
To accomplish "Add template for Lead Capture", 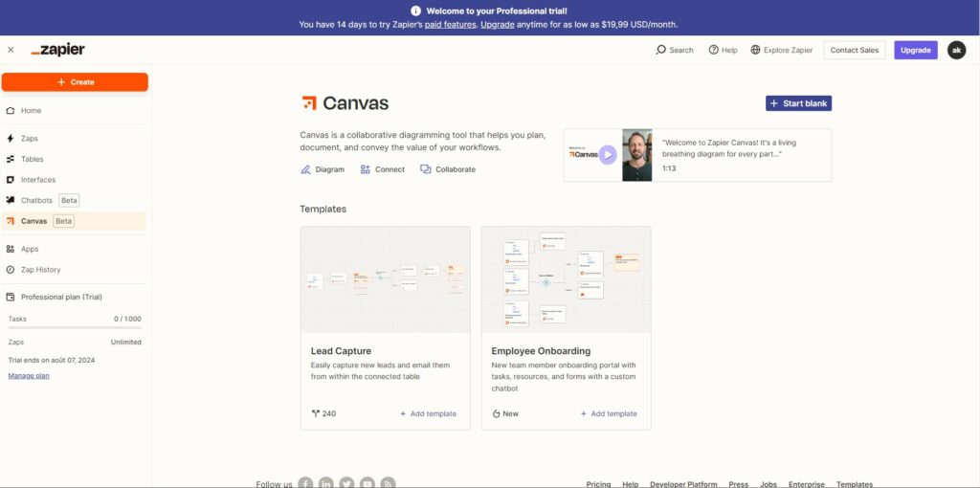I will [428, 413].
